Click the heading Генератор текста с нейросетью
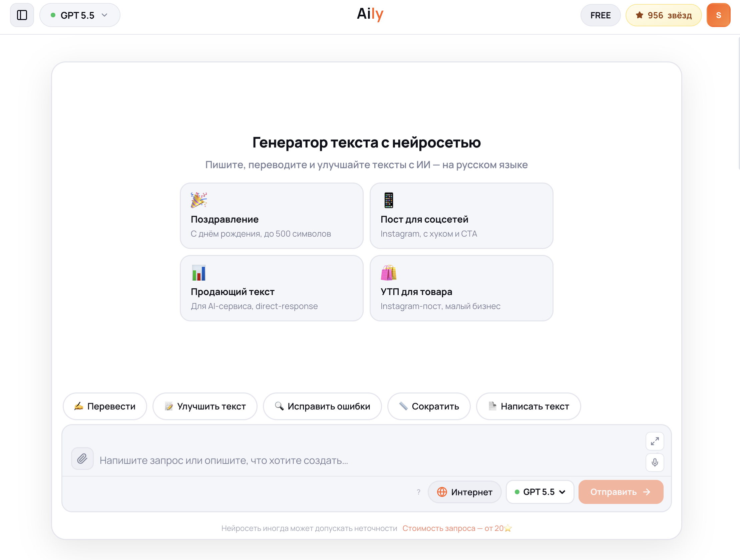This screenshot has width=740, height=560. click(x=366, y=143)
